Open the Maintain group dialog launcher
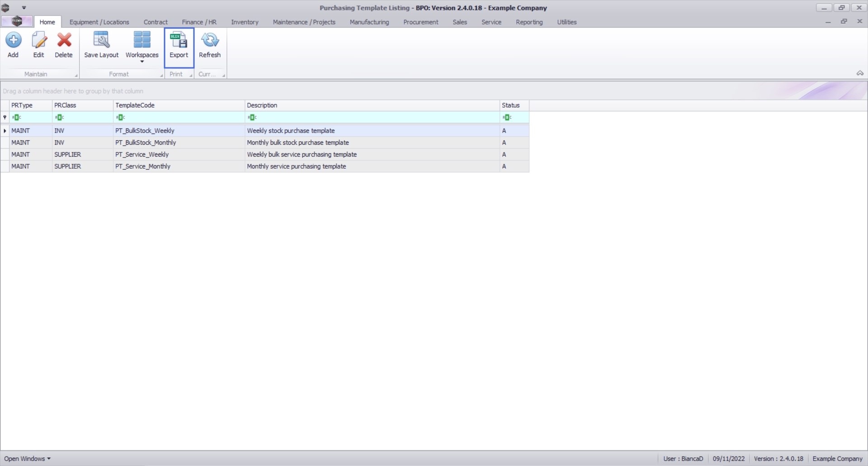The width and height of the screenshot is (868, 466). (x=76, y=76)
